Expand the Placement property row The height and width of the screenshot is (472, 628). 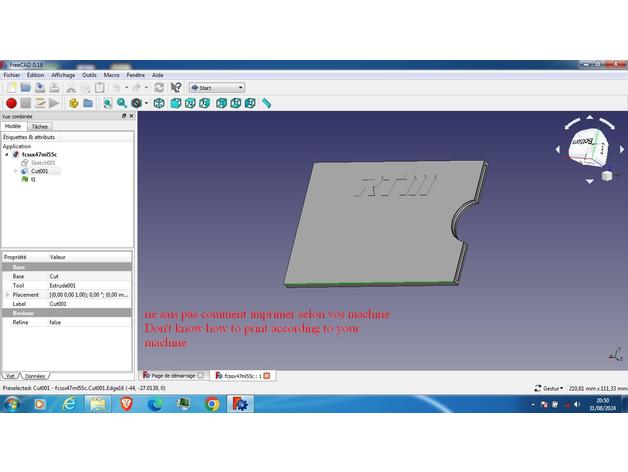click(x=7, y=295)
